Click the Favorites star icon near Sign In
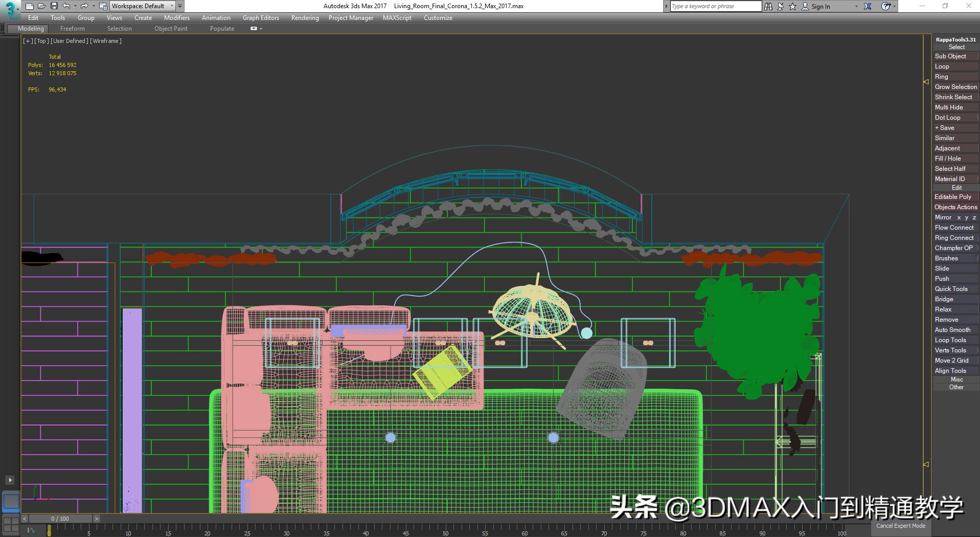Image resolution: width=980 pixels, height=537 pixels. point(792,6)
